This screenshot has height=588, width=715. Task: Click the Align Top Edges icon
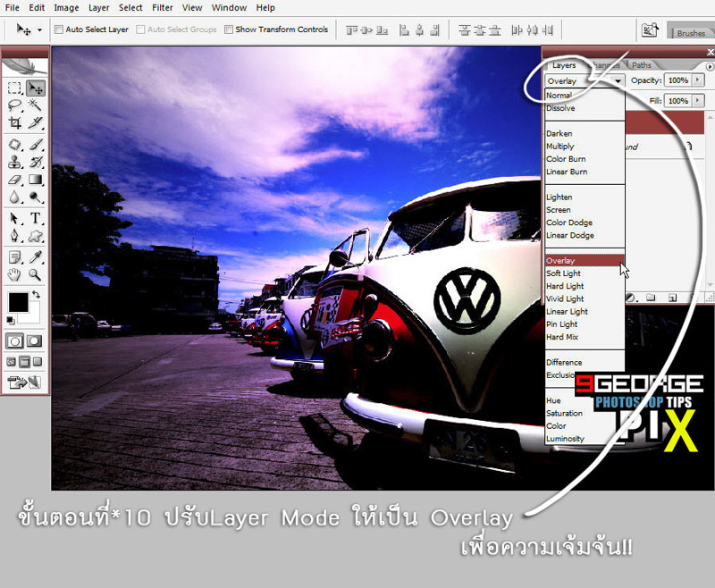[x=351, y=30]
